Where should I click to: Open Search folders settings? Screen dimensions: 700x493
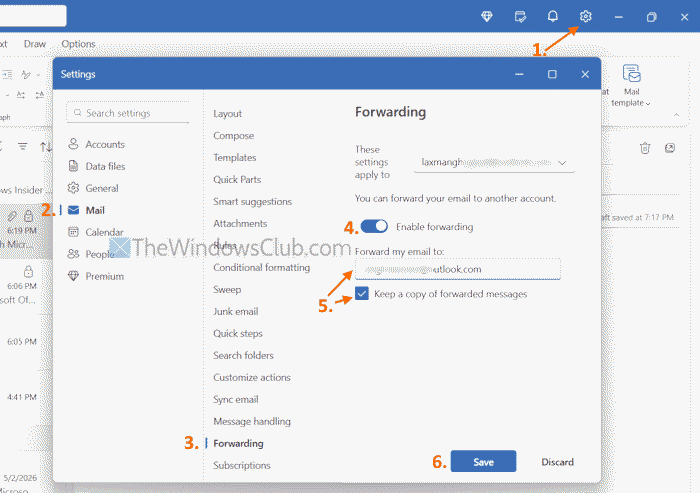pyautogui.click(x=243, y=355)
